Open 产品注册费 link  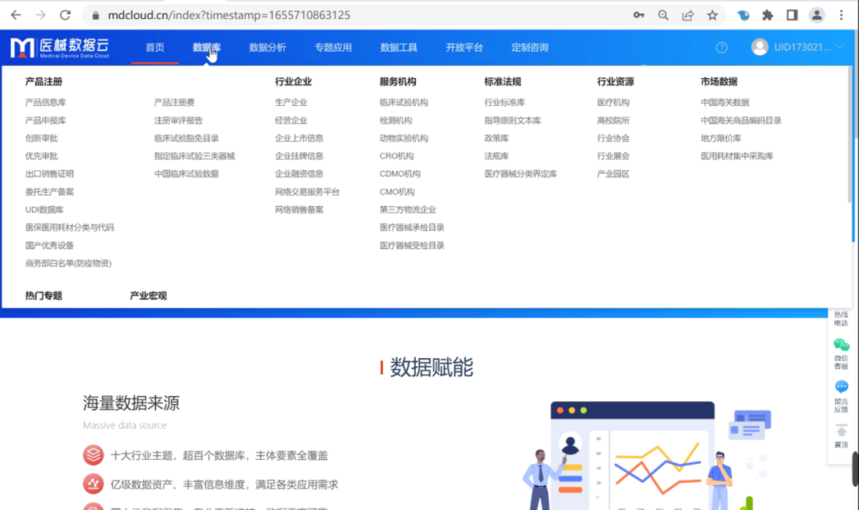coord(174,102)
